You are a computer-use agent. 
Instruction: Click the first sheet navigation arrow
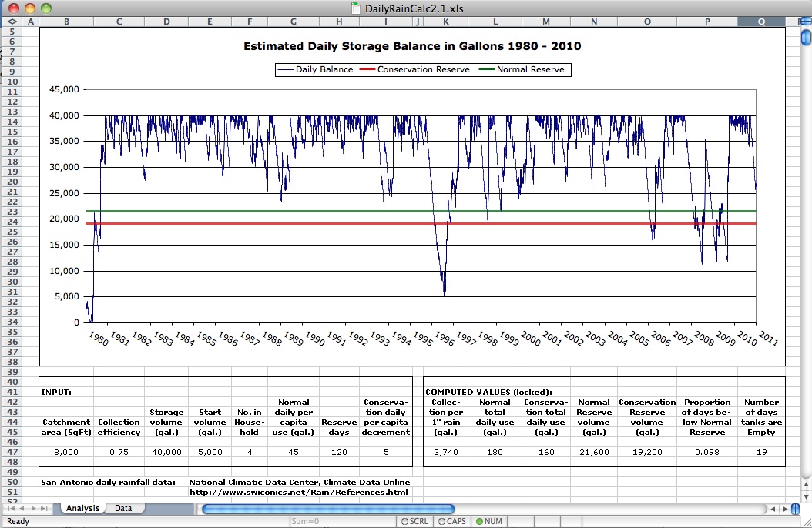(10, 509)
